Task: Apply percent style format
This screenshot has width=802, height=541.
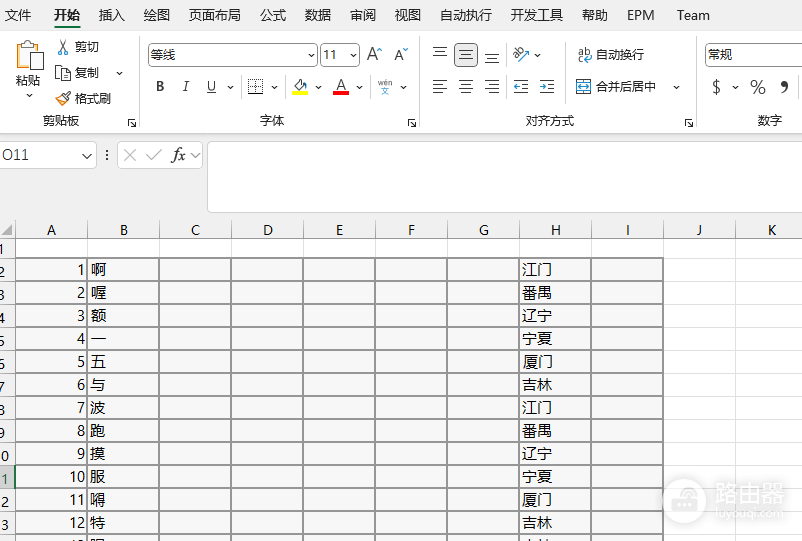Action: click(x=758, y=87)
